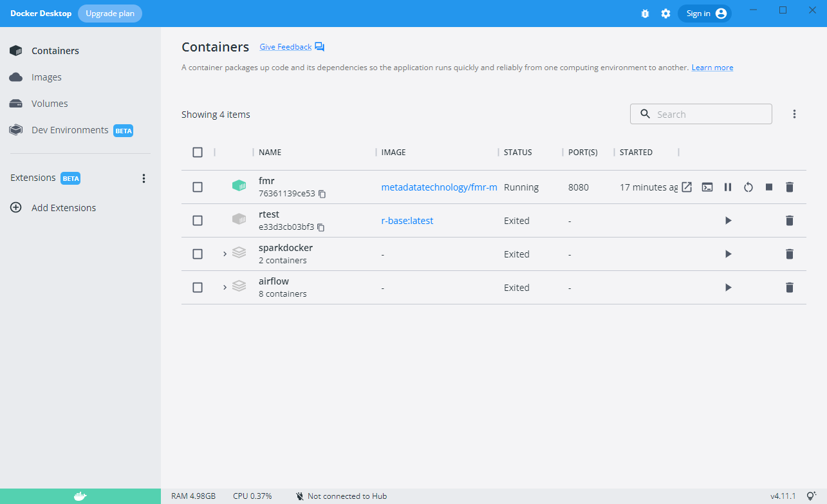The width and height of the screenshot is (827, 504).
Task: Click the Not connected to Hub status
Action: [x=341, y=496]
